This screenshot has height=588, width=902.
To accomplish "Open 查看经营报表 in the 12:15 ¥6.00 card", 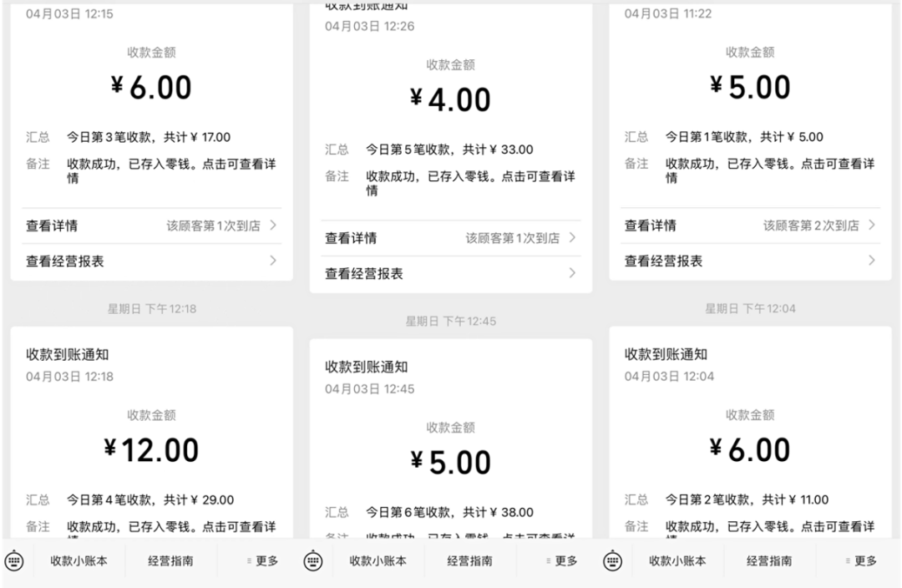I will click(x=65, y=261).
